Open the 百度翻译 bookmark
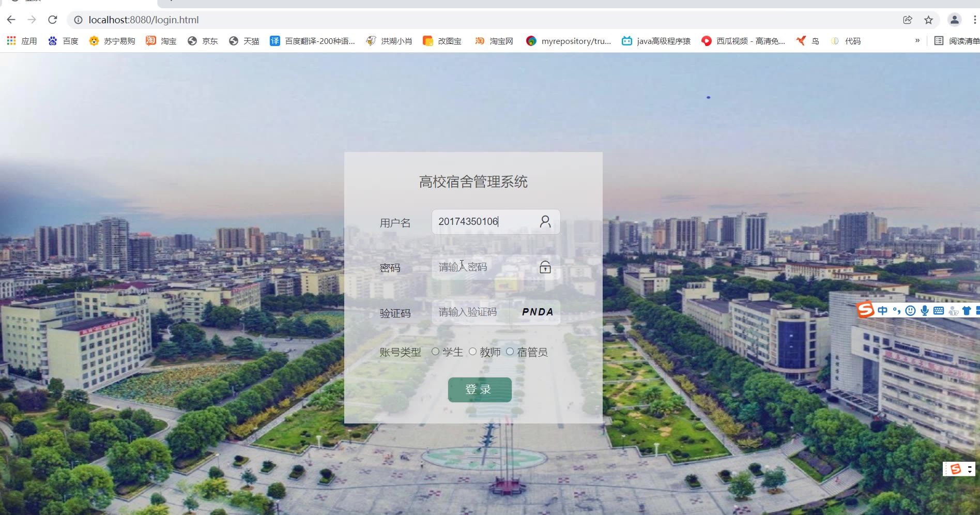The height and width of the screenshot is (515, 980). tap(313, 41)
